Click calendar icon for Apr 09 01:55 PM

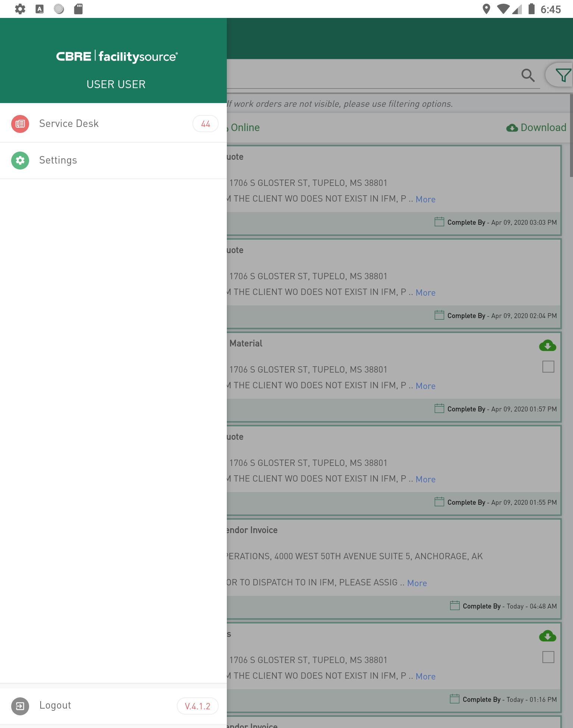pyautogui.click(x=439, y=502)
